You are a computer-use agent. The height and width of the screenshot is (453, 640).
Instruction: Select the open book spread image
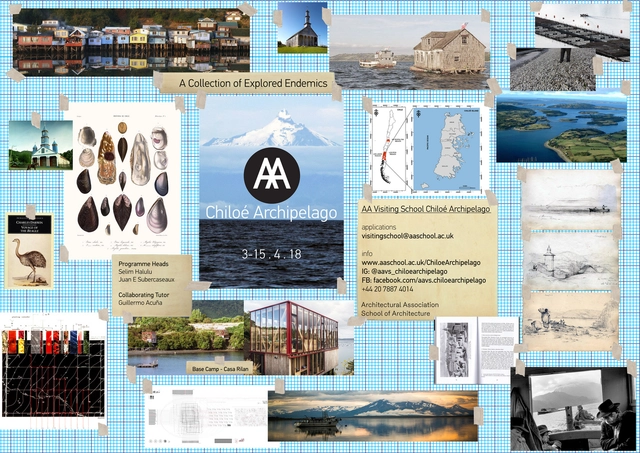[476, 351]
